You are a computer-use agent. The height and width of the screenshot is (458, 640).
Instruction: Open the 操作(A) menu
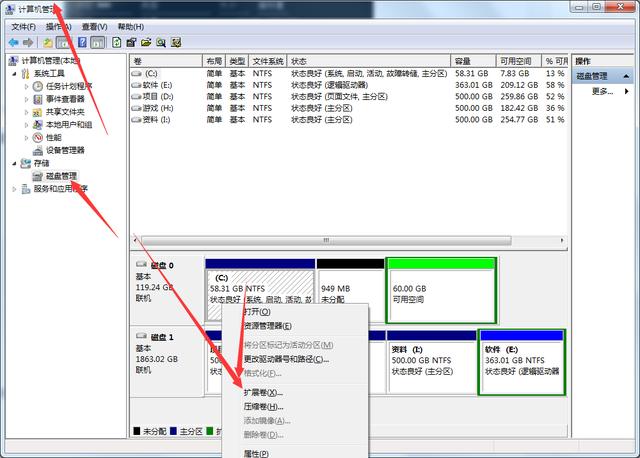(59, 26)
